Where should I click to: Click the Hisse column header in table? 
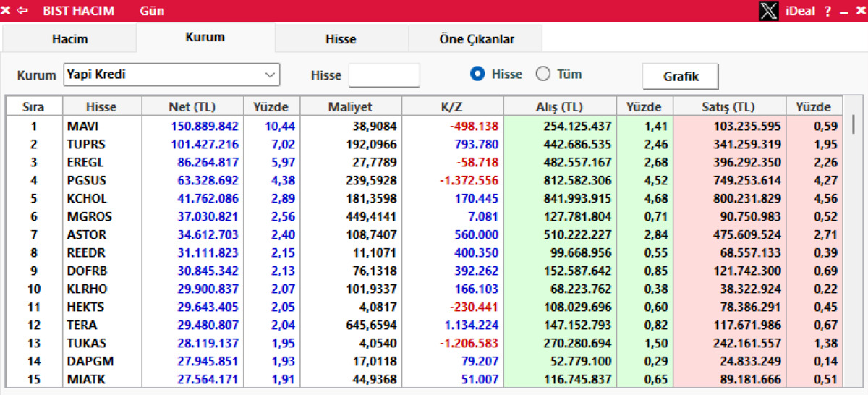(101, 107)
